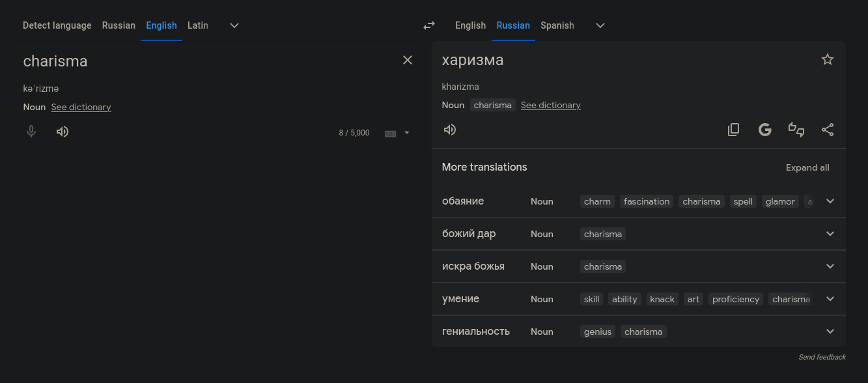Open more source languages dropdown
This screenshot has height=383, width=868.
[x=234, y=25]
